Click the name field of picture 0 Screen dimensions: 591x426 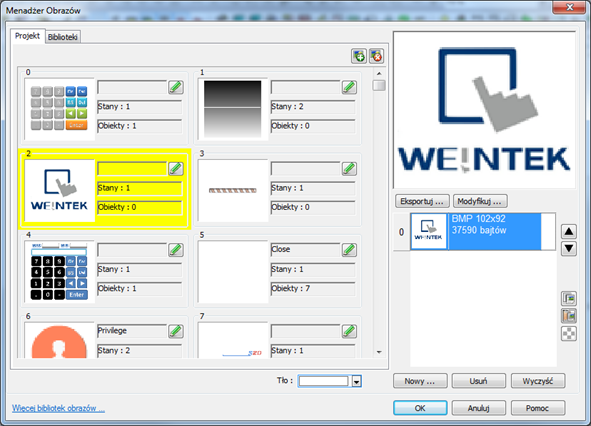(132, 87)
